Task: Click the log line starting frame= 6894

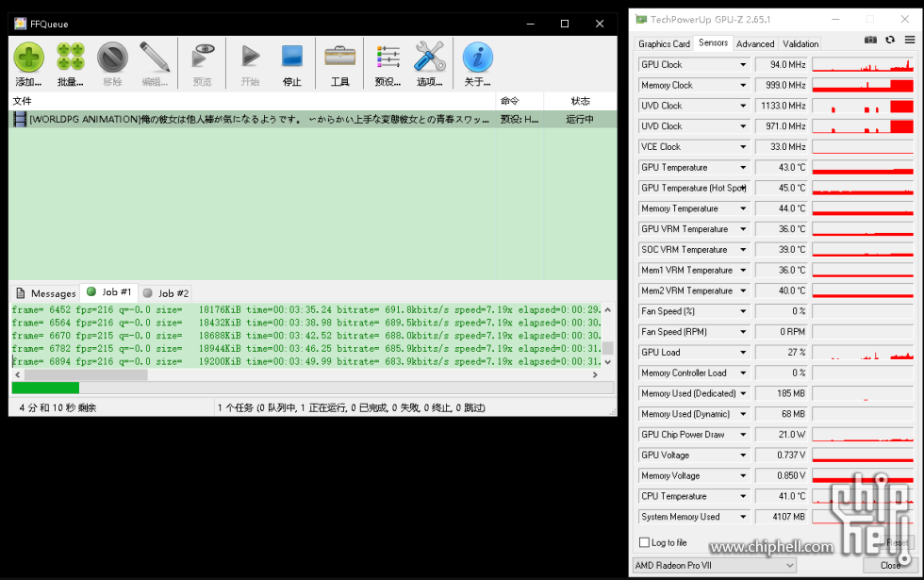Action: click(x=306, y=362)
